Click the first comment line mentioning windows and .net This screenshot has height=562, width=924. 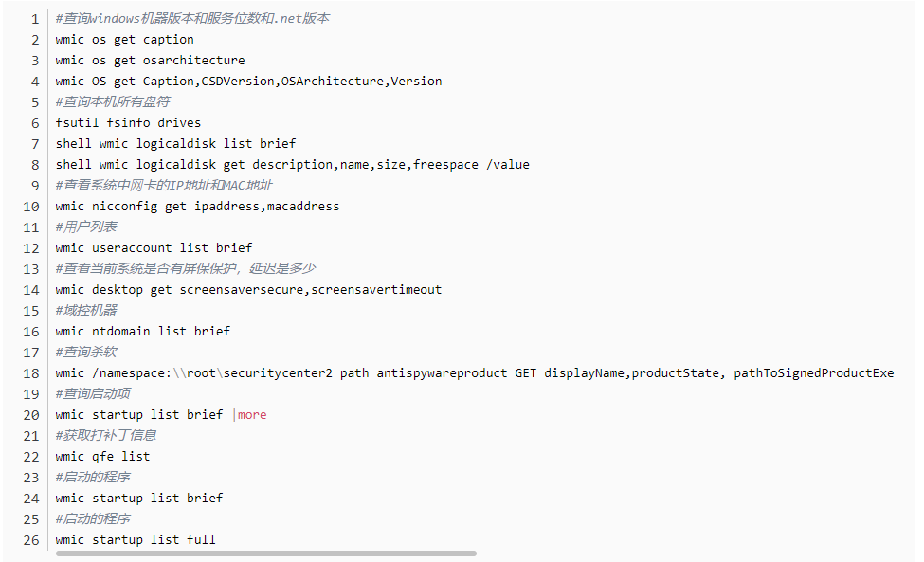point(192,19)
